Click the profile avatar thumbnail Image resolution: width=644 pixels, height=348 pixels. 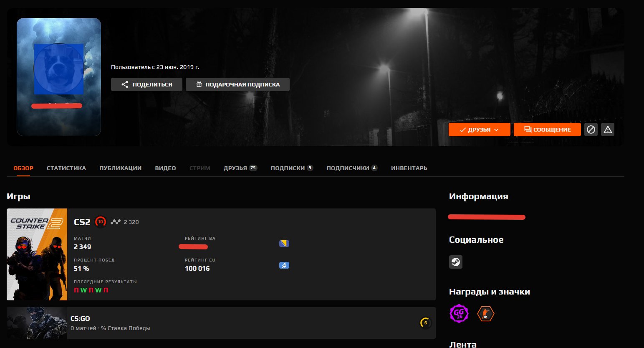point(58,69)
